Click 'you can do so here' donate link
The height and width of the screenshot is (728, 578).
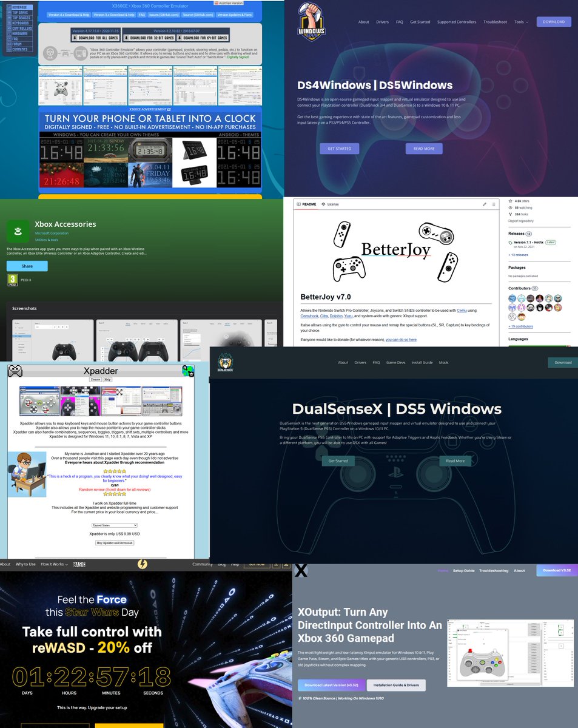tap(401, 340)
